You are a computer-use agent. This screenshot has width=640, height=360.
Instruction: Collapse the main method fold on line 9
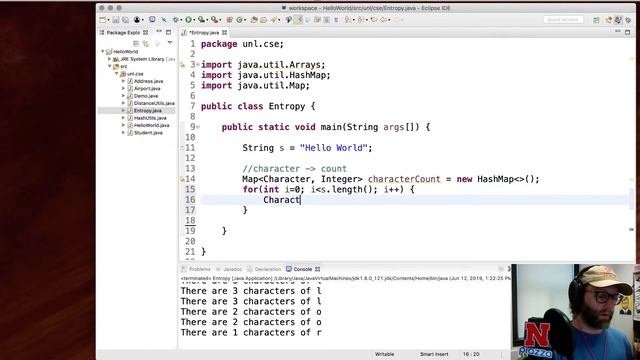click(198, 127)
